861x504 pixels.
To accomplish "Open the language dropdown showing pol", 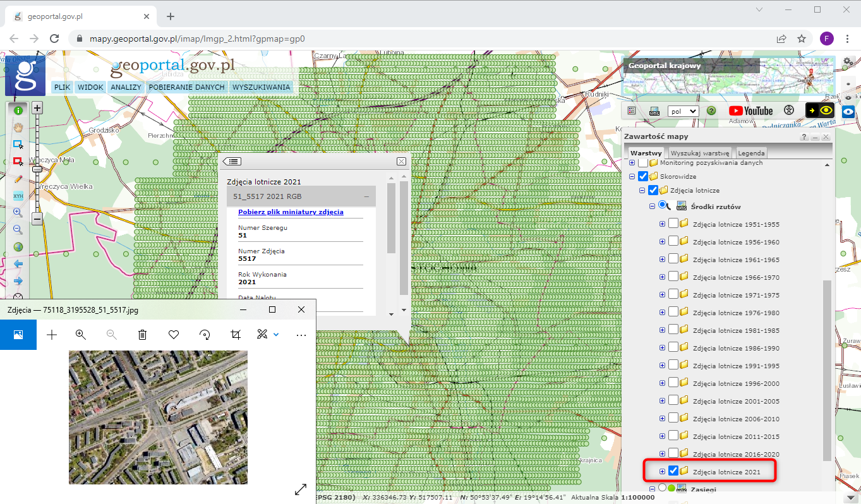I will (x=683, y=111).
